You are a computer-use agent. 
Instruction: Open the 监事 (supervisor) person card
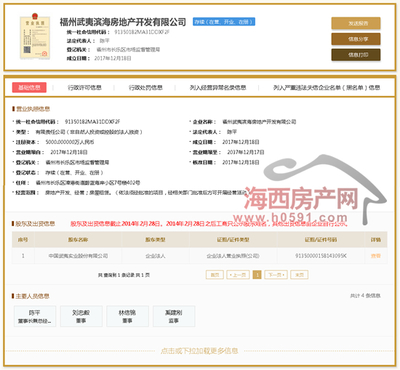(x=174, y=316)
